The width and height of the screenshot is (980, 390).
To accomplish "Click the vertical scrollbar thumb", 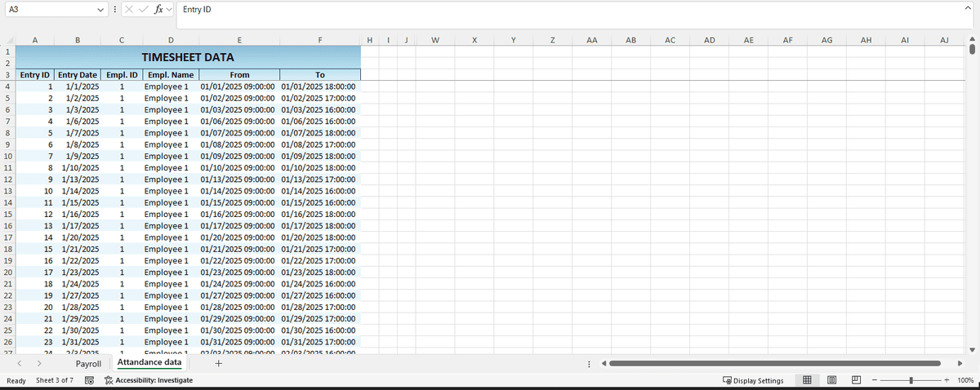I will (972, 50).
